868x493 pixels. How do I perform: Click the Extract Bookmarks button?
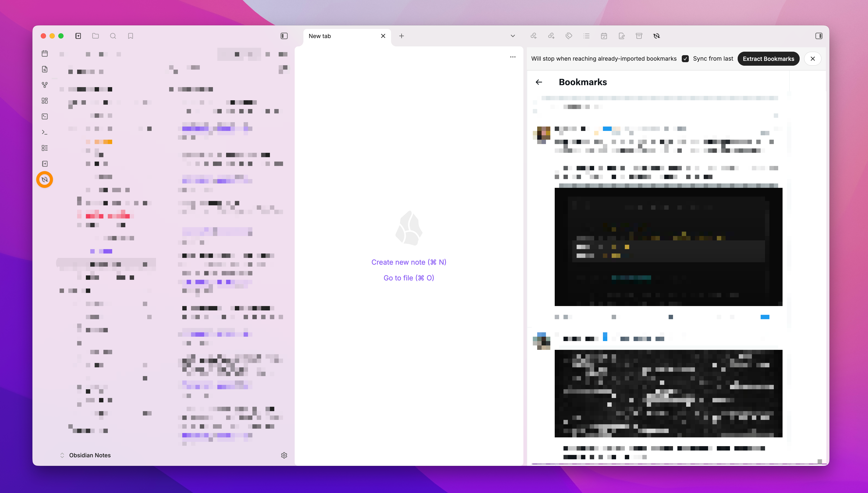[768, 59]
